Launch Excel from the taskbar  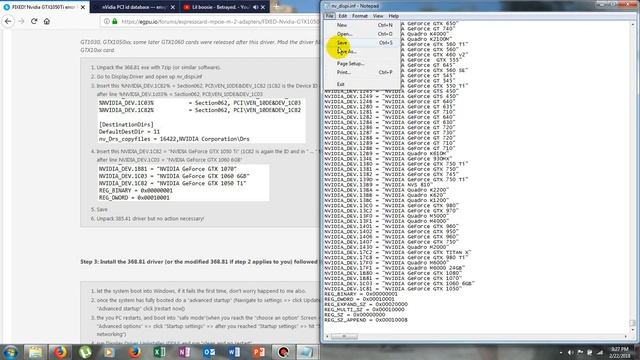click(159, 352)
